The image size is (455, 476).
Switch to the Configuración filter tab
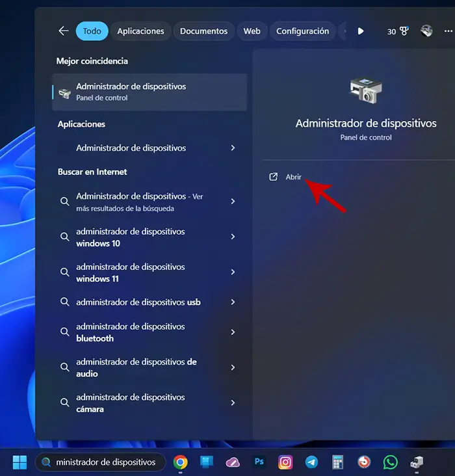302,31
